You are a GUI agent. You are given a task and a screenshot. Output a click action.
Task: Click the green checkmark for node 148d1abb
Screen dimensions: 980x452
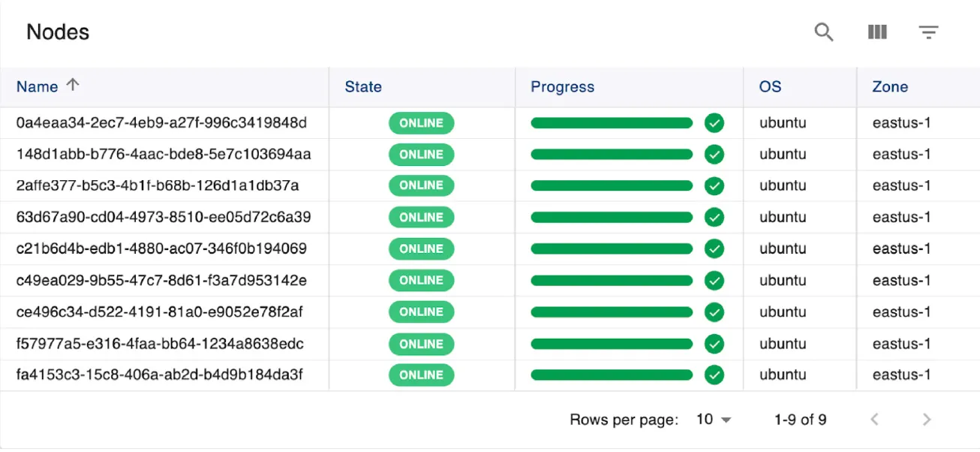click(714, 155)
